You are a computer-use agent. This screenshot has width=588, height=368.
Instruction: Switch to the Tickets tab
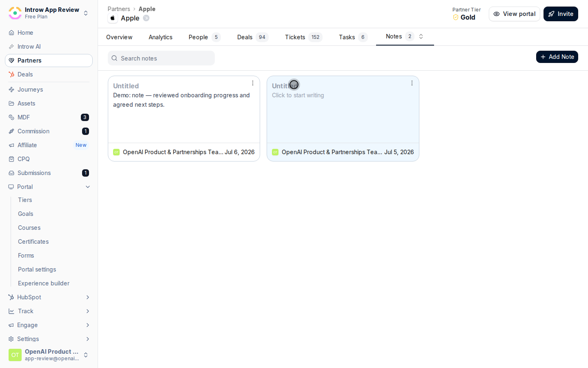pyautogui.click(x=303, y=37)
